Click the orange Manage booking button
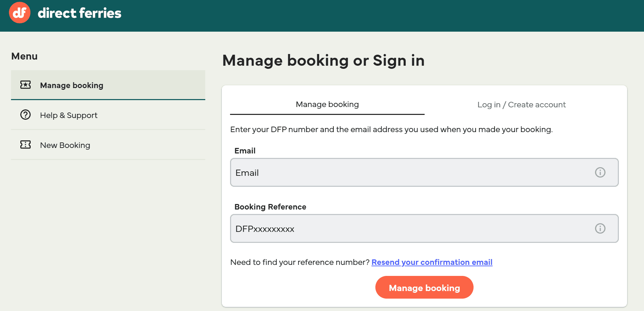Screen dimensions: 644x311 (x=424, y=287)
